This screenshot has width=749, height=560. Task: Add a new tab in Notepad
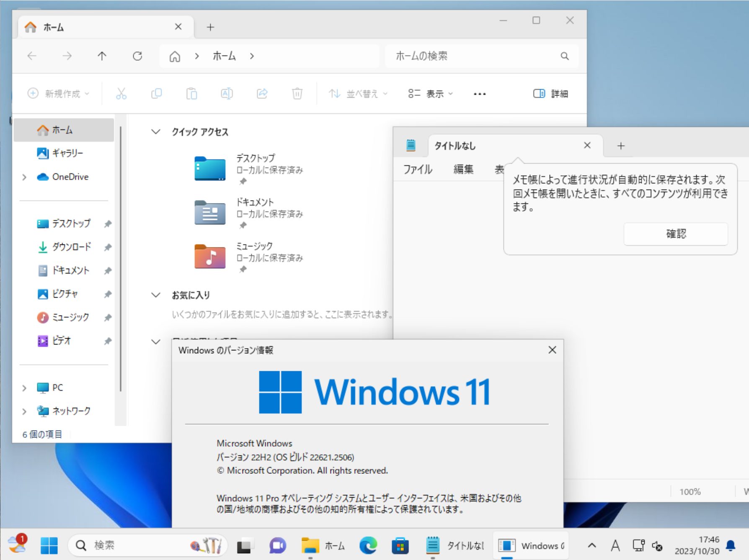click(621, 146)
